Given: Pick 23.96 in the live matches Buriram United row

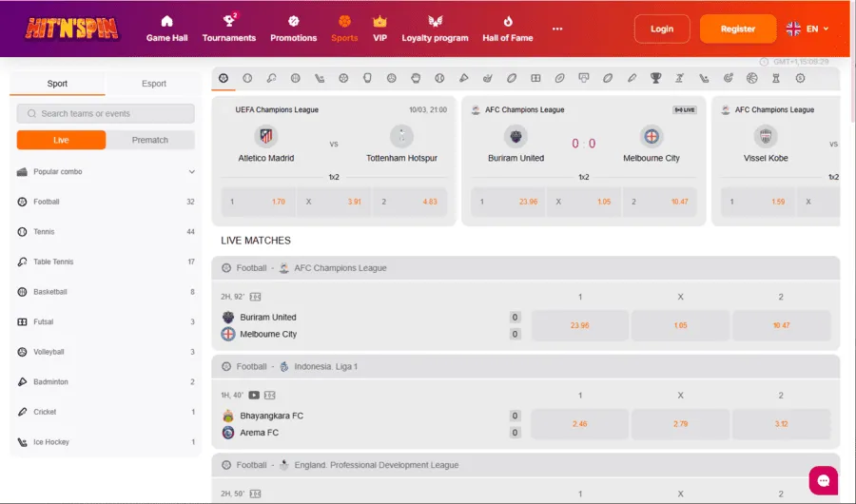Looking at the screenshot, I should [580, 325].
